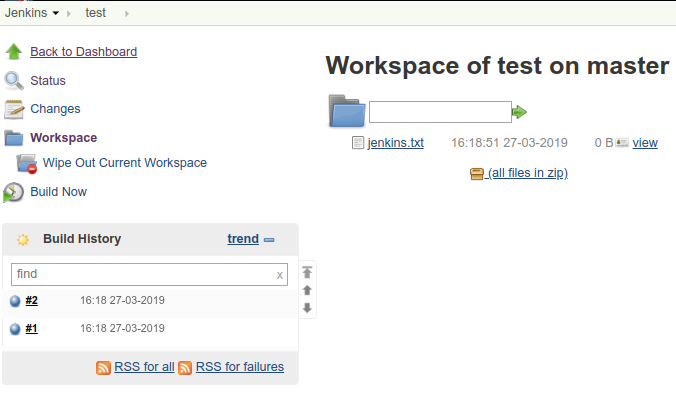Click the Build History heading
The image size is (676, 402).
tap(82, 239)
